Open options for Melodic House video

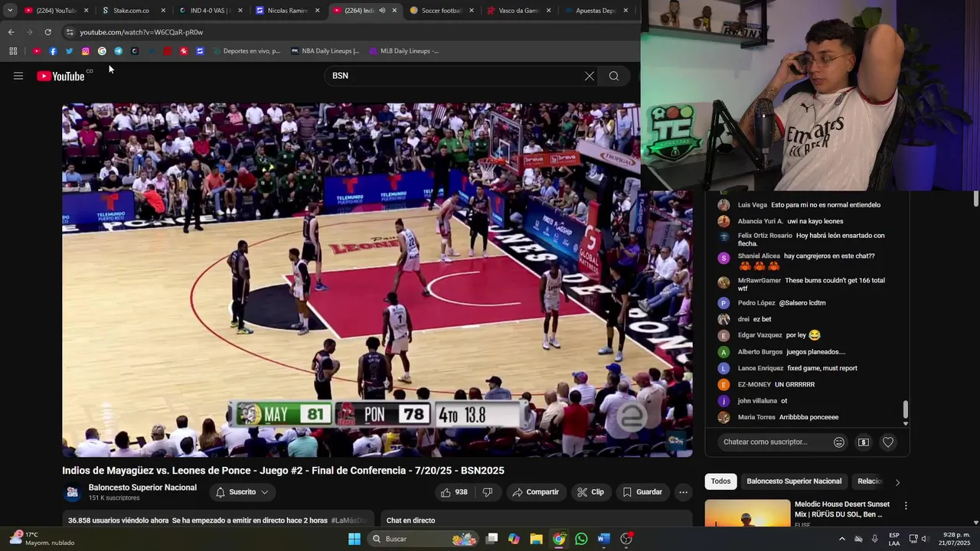point(906,506)
